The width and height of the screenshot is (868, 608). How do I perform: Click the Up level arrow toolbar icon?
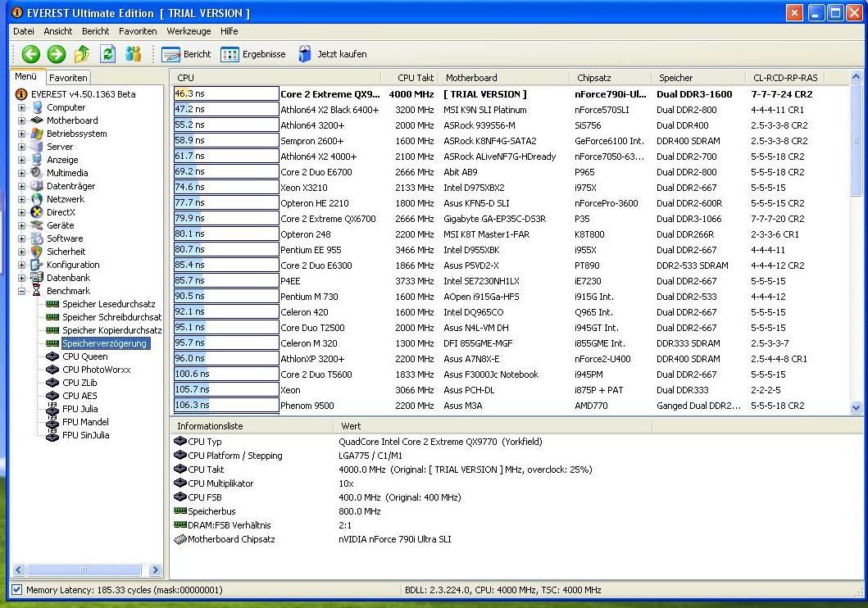[82, 53]
